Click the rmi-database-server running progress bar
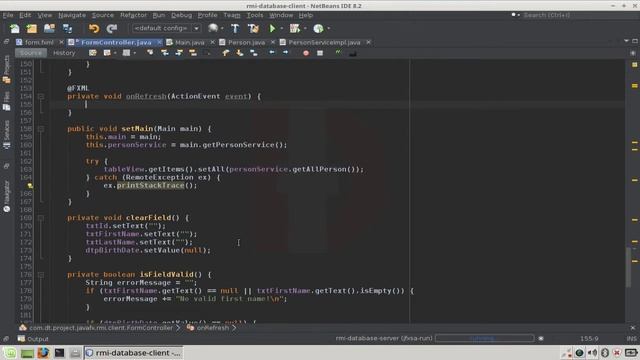Image resolution: width=640 pixels, height=360 pixels. 484,338
